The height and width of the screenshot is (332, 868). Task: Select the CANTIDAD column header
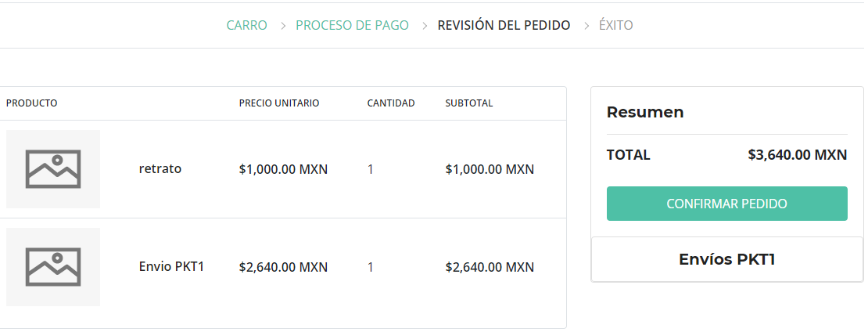point(391,103)
